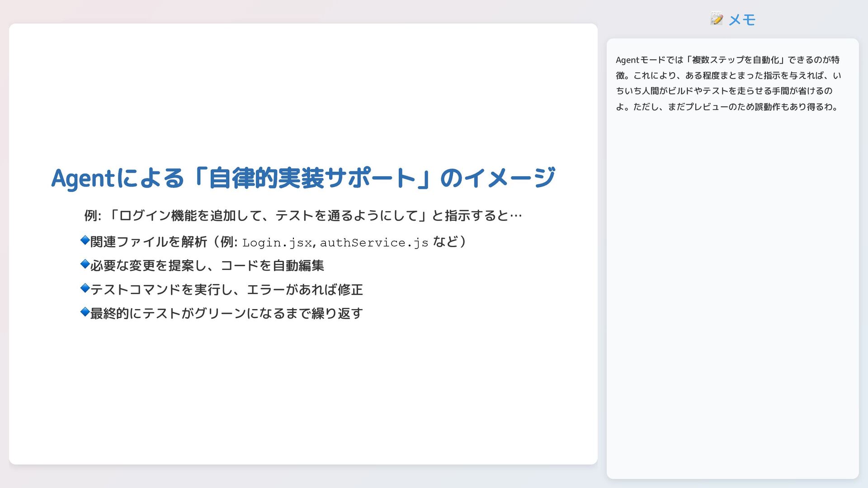Screen dimensions: 868x488
Task: Click the diamond icon before 必要な変更を提案し
Action: [84, 264]
